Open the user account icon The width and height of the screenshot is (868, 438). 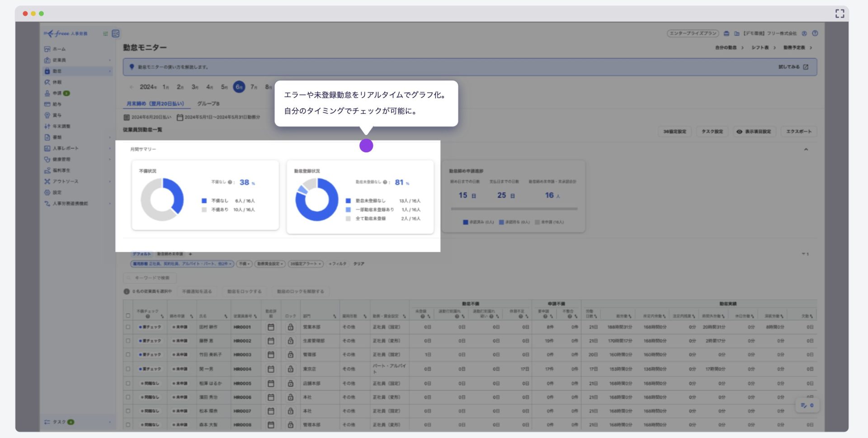[804, 33]
